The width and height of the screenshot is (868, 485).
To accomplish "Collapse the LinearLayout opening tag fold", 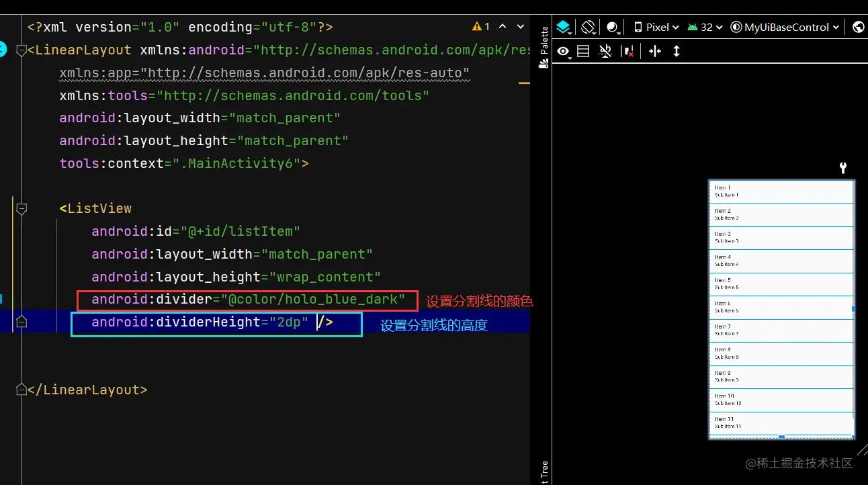I will pos(21,50).
